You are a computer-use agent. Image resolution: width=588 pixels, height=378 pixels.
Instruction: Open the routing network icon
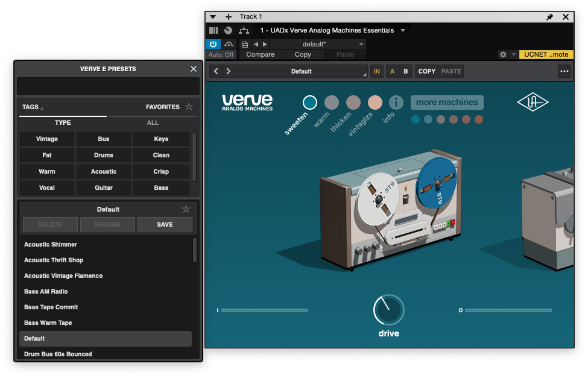(x=244, y=30)
